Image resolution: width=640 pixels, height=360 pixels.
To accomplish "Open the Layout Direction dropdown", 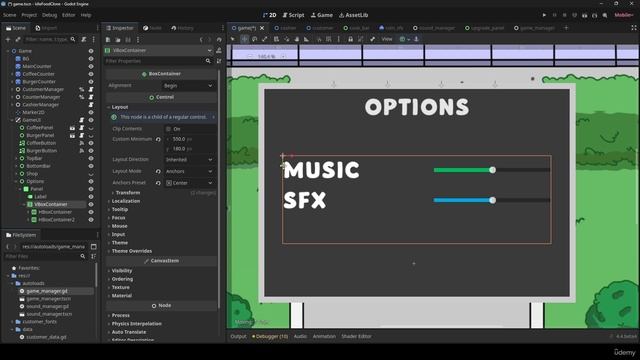I will 189,160.
